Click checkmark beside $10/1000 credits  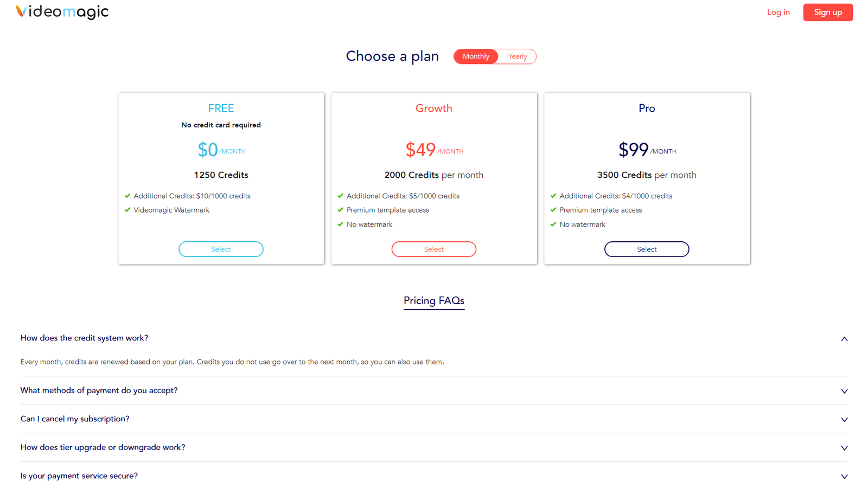(127, 196)
